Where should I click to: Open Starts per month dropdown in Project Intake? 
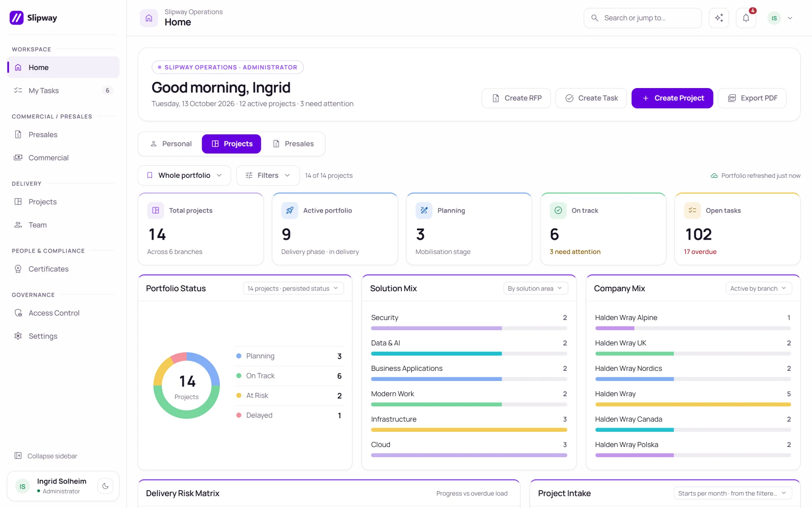pos(732,493)
